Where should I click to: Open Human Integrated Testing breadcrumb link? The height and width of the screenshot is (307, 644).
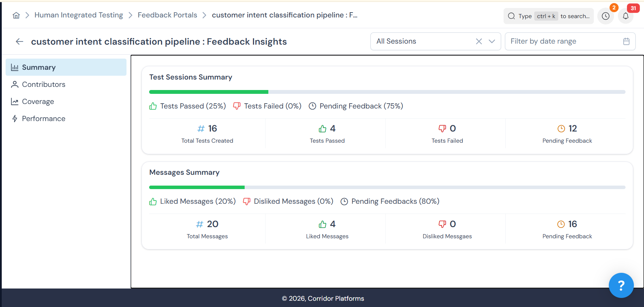click(78, 15)
